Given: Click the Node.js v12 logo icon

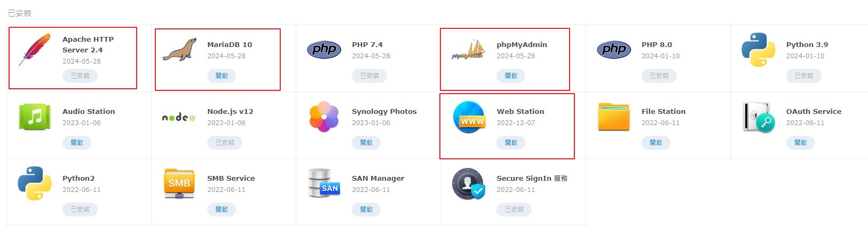Looking at the screenshot, I should click(179, 117).
